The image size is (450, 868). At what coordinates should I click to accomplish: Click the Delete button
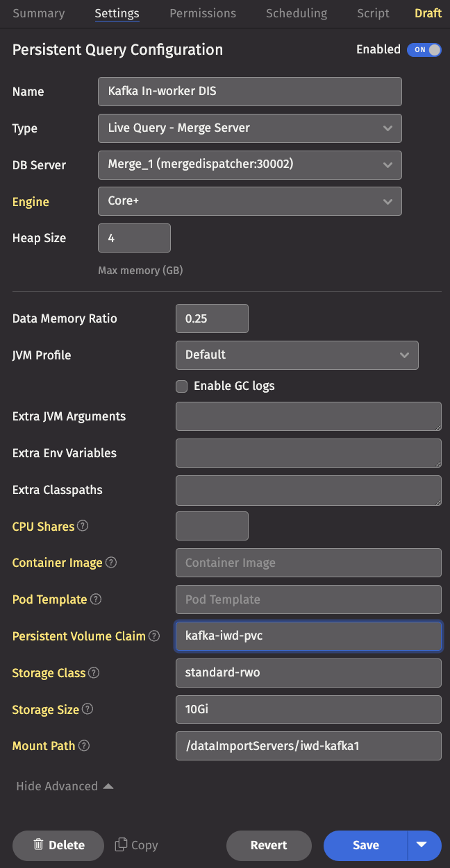tap(58, 845)
